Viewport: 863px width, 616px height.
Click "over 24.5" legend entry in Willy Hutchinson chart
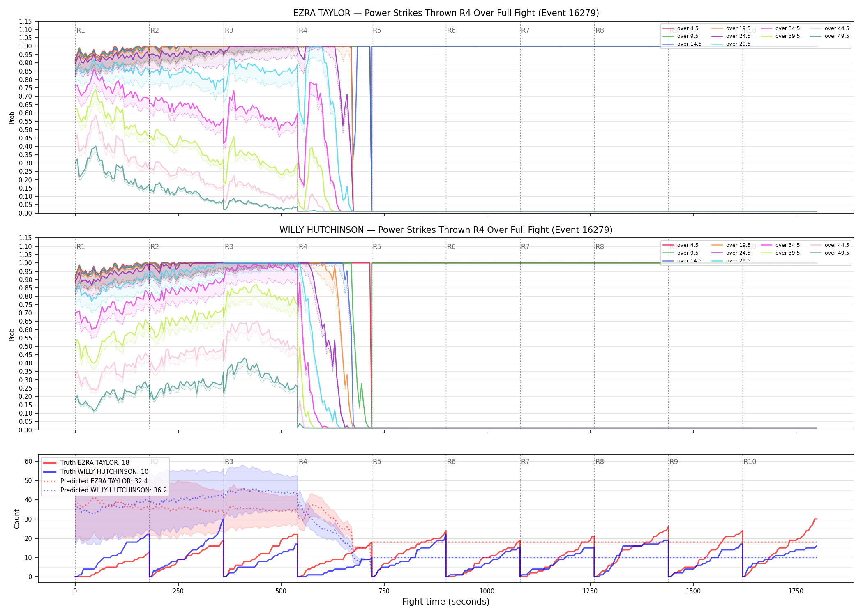(x=731, y=253)
